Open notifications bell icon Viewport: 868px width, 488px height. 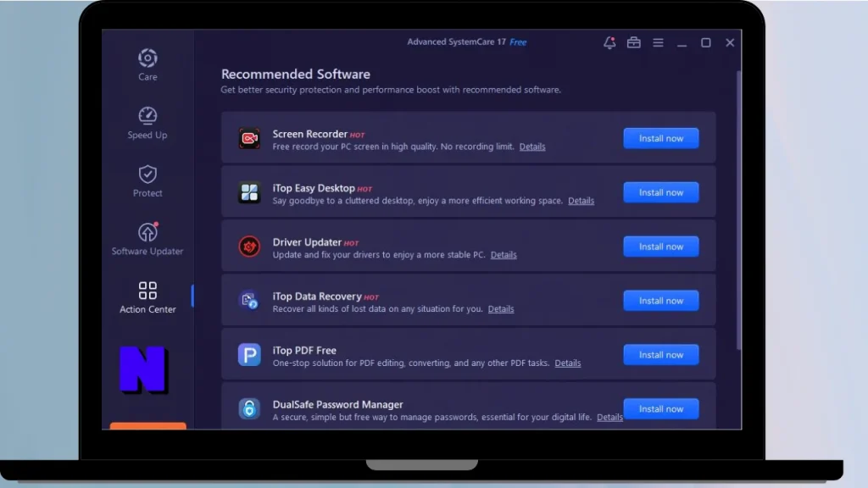click(609, 42)
